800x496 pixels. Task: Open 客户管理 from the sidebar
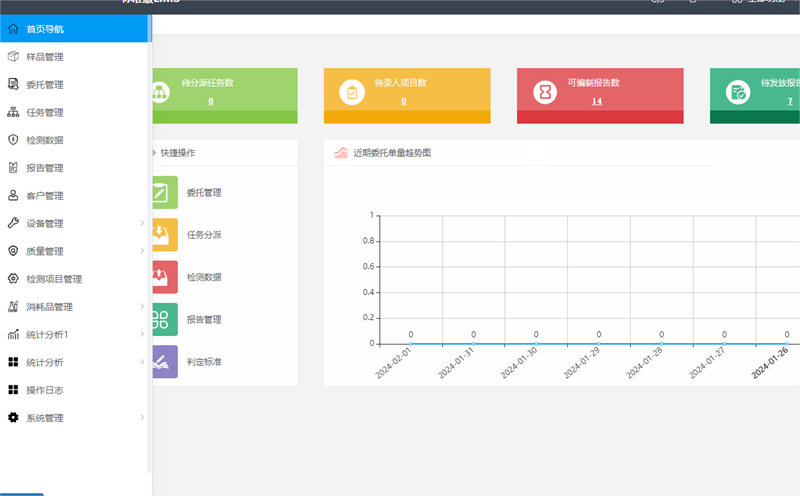[x=45, y=196]
